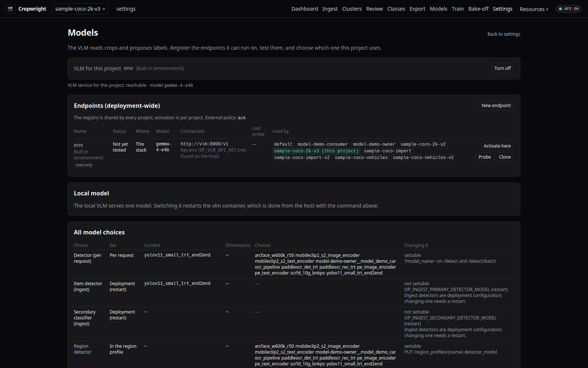
Task: Click the OP_INGEST_PRIMARY_DETECTOR_MODEL (restart) text
Action: coord(456,290)
